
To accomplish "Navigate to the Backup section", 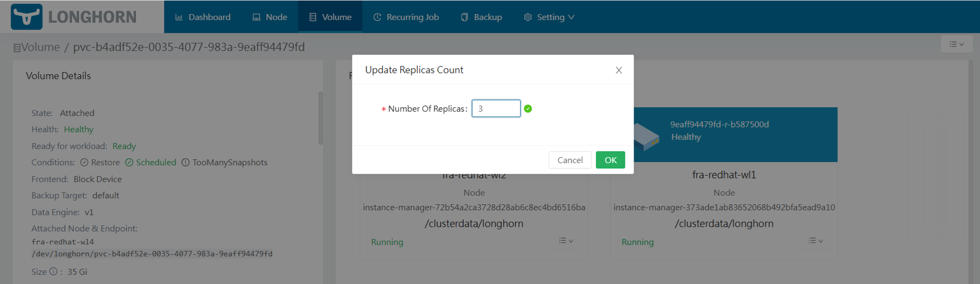I will point(481,17).
